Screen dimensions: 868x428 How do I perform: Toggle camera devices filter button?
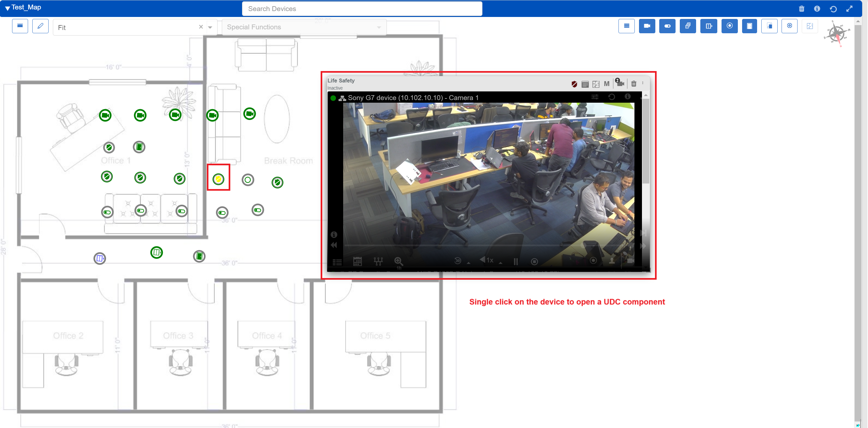647,26
